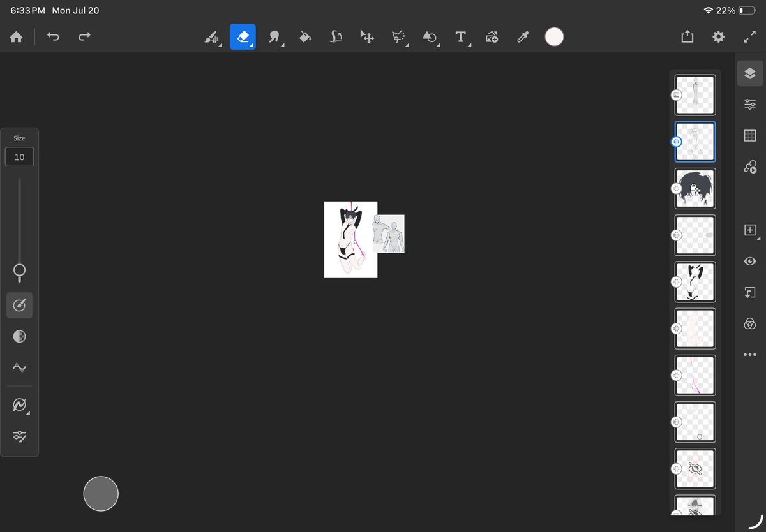Tap the touch shortcut circle
The width and height of the screenshot is (766, 532).
101,494
